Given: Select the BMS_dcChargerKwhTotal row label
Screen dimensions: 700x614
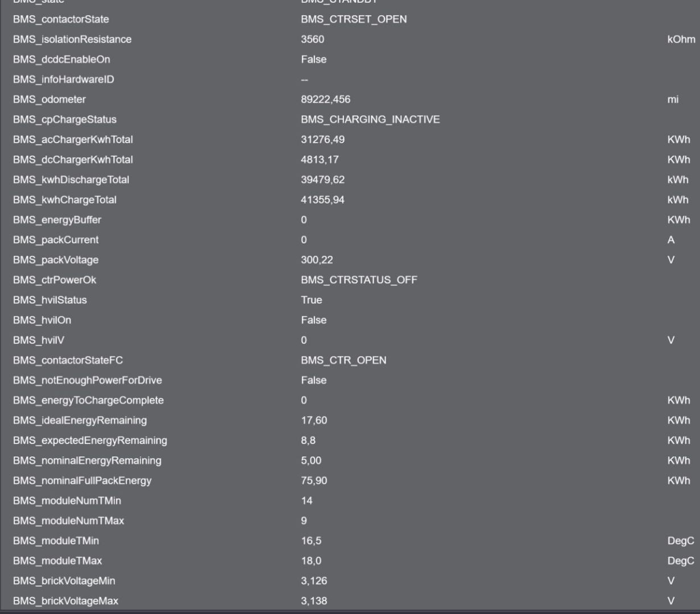Looking at the screenshot, I should point(73,160).
